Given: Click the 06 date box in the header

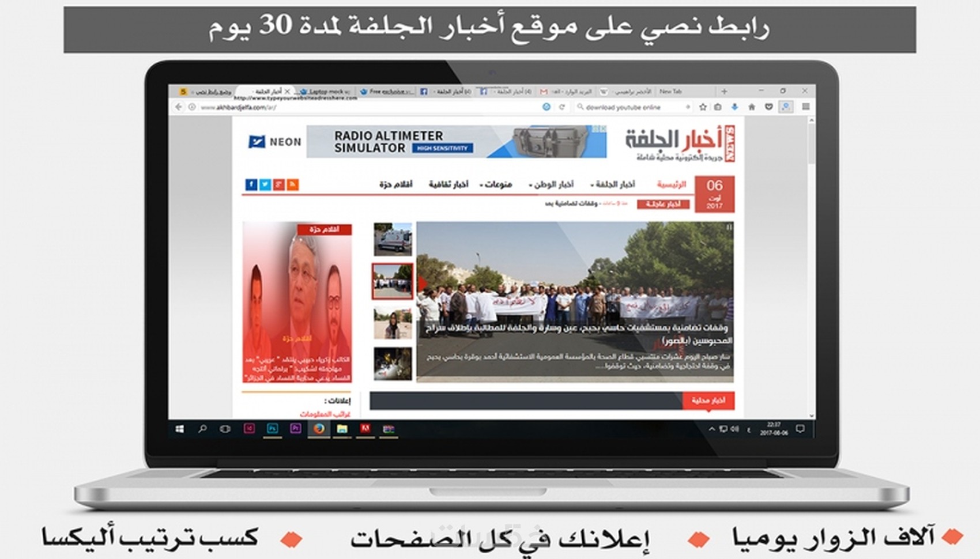Looking at the screenshot, I should pos(715,194).
